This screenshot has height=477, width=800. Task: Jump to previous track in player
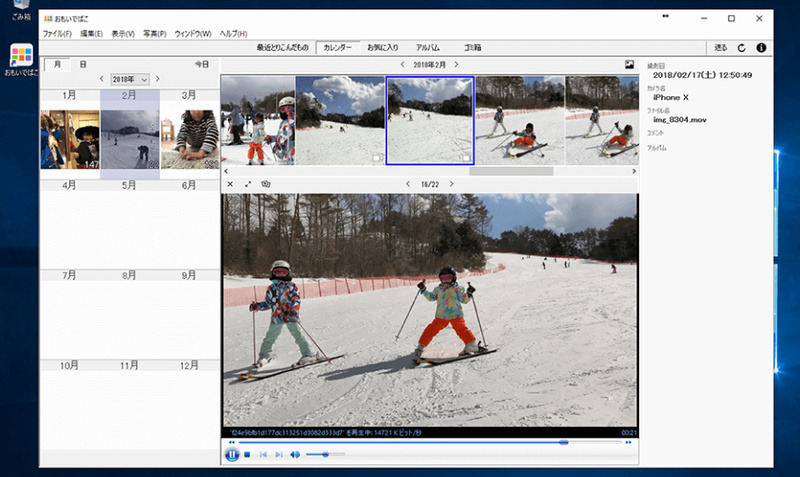click(263, 455)
